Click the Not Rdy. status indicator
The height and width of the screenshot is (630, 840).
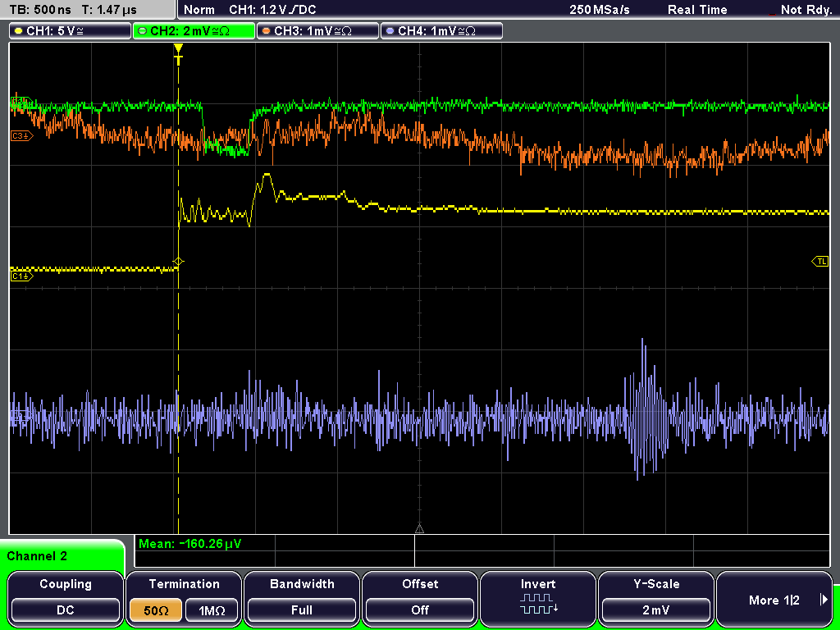pyautogui.click(x=806, y=10)
